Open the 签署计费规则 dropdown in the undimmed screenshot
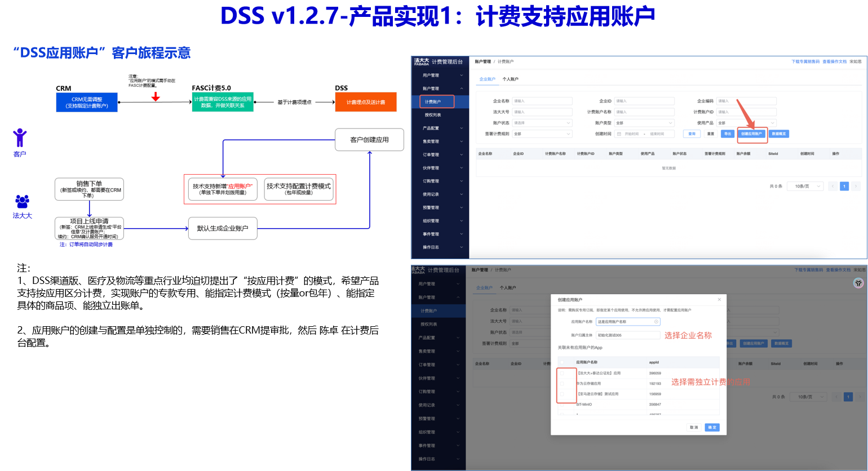This screenshot has width=868, height=471. coord(542,134)
